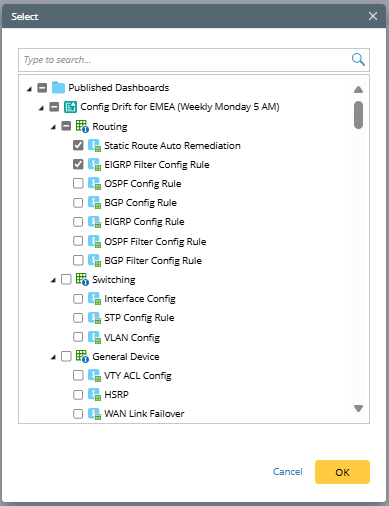The width and height of the screenshot is (389, 506).
Task: Click the Cancel link
Action: tap(288, 472)
